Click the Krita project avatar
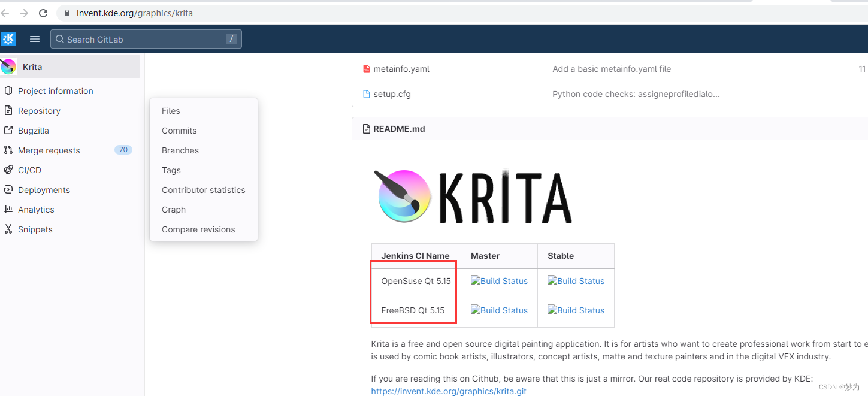The image size is (868, 396). coord(8,66)
